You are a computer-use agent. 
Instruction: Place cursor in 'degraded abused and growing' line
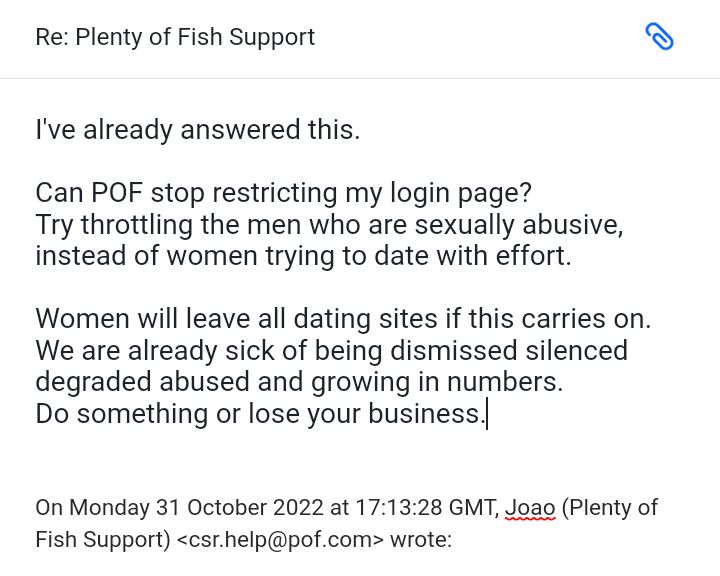point(299,382)
